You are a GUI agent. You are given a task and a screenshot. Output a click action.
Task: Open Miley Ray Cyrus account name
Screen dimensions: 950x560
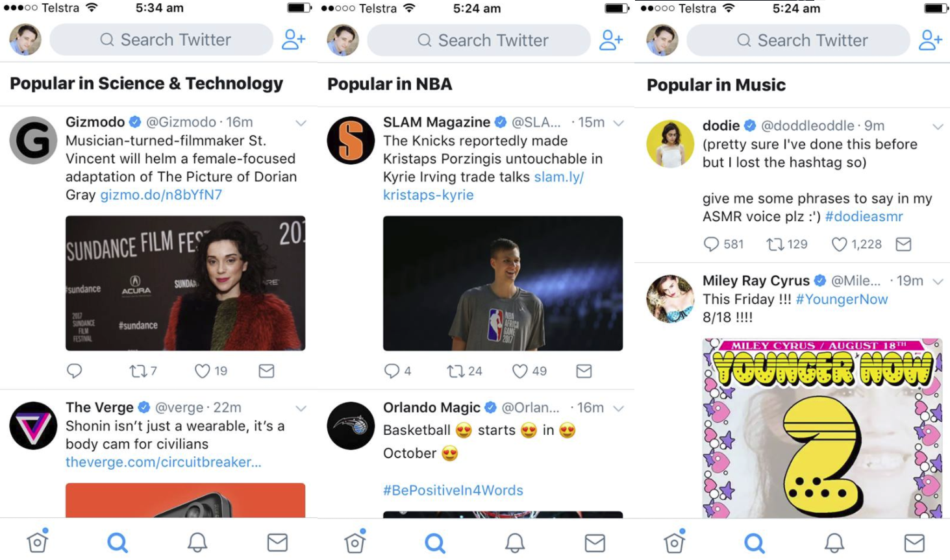(x=756, y=280)
